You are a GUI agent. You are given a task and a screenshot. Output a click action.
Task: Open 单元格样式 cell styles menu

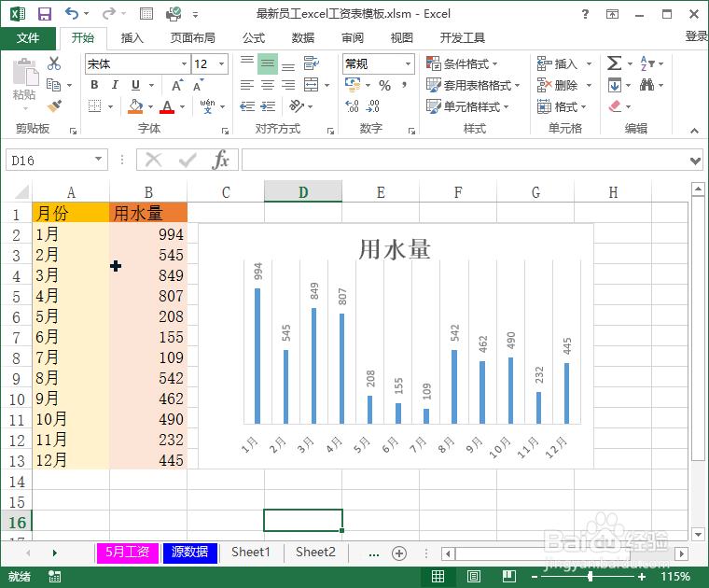467,106
